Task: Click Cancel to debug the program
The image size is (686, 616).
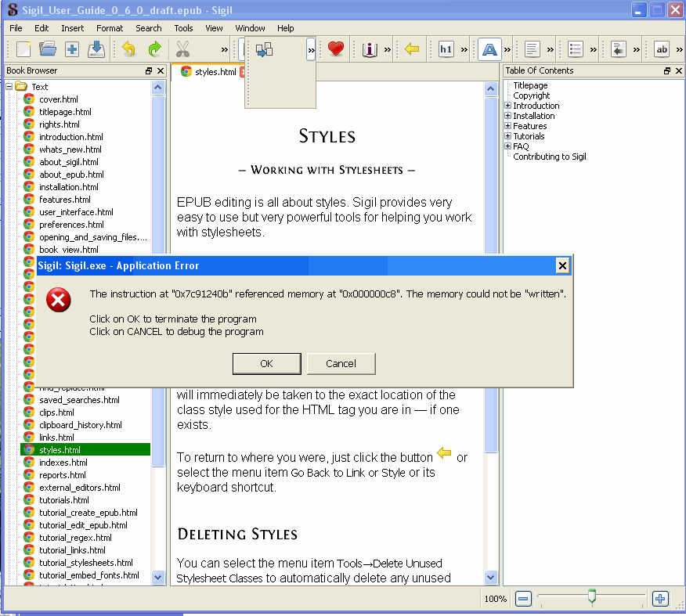Action: [x=341, y=364]
